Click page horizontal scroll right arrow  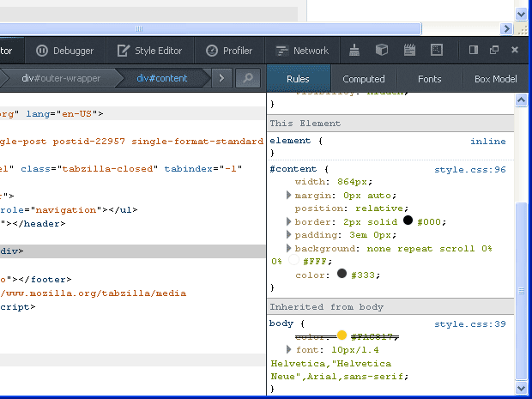506,29
